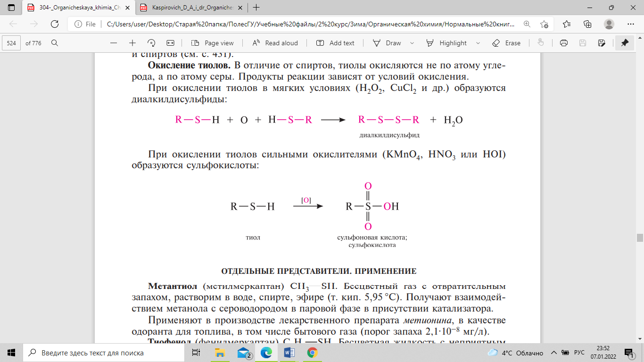Open the Mail app on taskbar
This screenshot has width=644, height=362.
tap(243, 353)
